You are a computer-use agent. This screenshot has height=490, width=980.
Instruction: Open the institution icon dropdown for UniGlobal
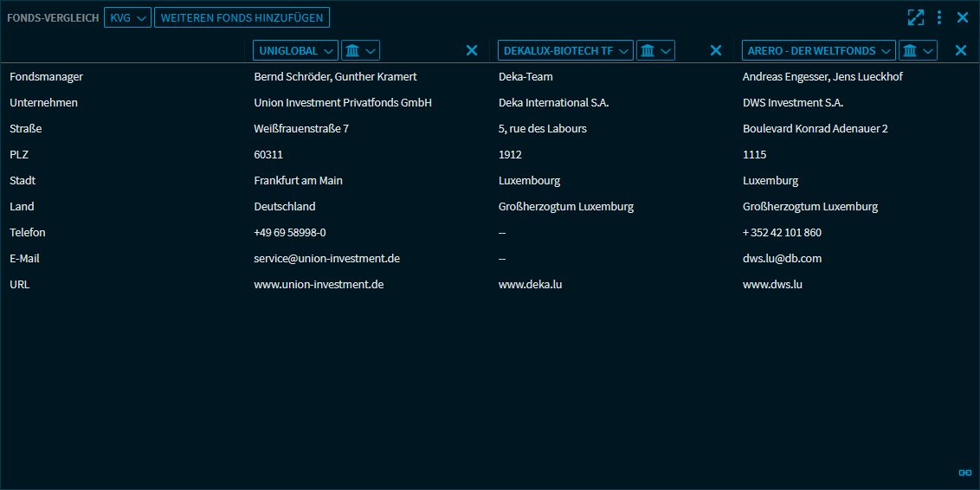(x=360, y=50)
